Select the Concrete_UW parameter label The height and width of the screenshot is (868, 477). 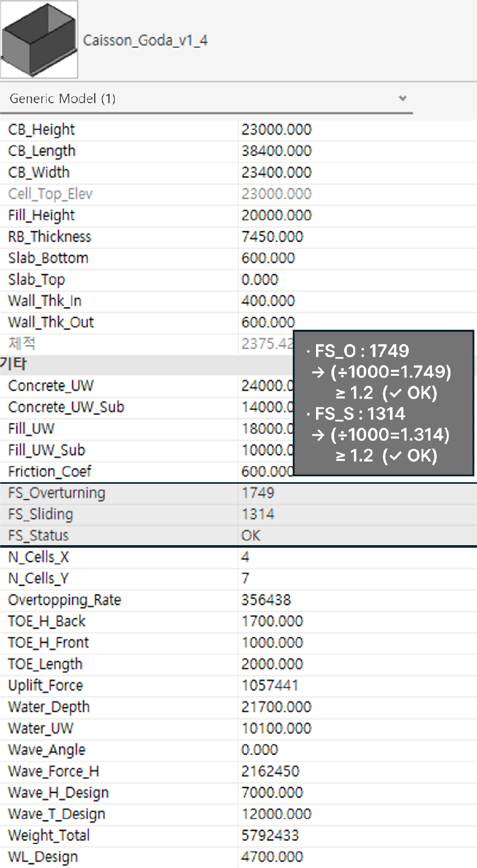coord(51,386)
